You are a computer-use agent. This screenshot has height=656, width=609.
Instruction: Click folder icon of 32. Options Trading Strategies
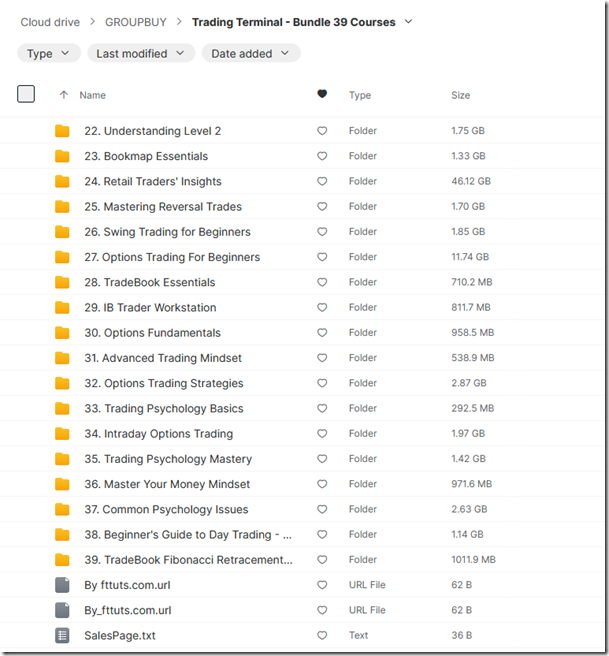(x=62, y=383)
